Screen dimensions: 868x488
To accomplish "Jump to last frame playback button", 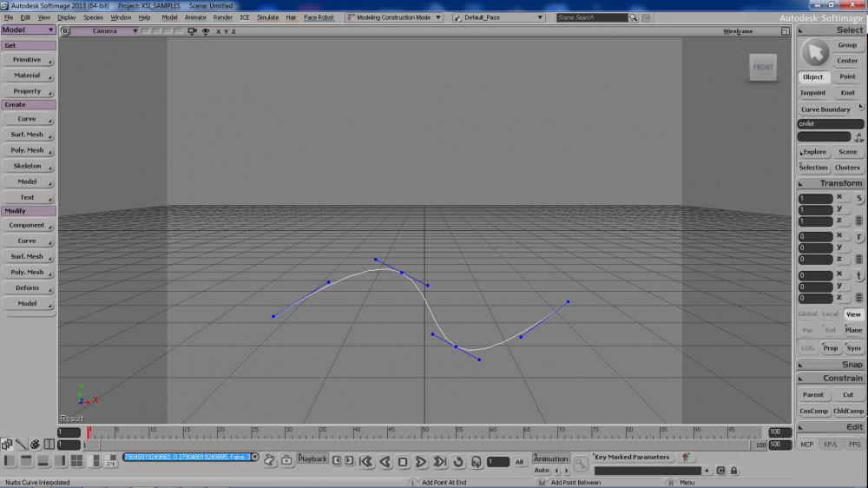I will [x=439, y=461].
